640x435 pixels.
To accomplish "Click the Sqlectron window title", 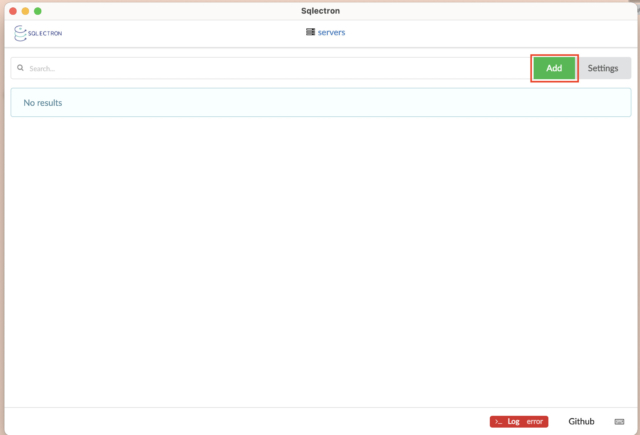I will 320,11.
